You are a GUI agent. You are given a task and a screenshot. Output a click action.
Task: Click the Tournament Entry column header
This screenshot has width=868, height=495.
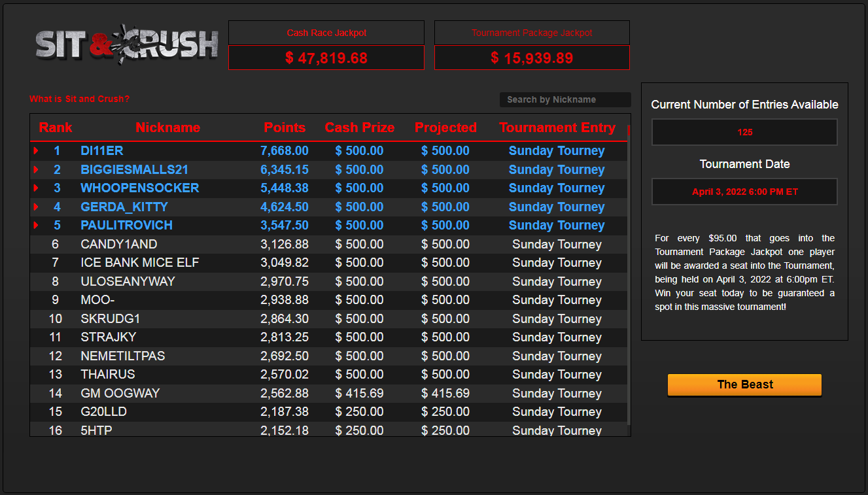(557, 128)
